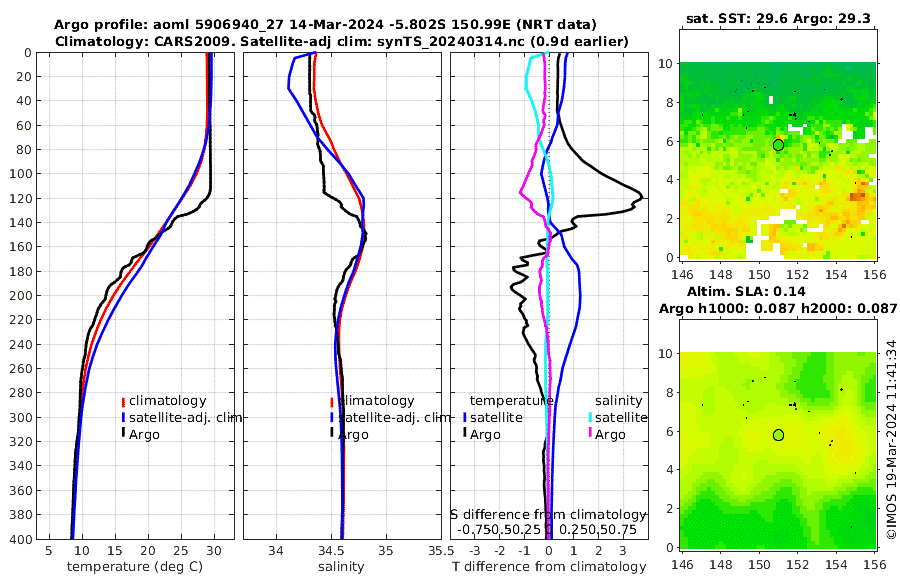The height and width of the screenshot is (580, 900).
Task: Click longitude tick 148 under the SLA map
Action: pyautogui.click(x=721, y=564)
